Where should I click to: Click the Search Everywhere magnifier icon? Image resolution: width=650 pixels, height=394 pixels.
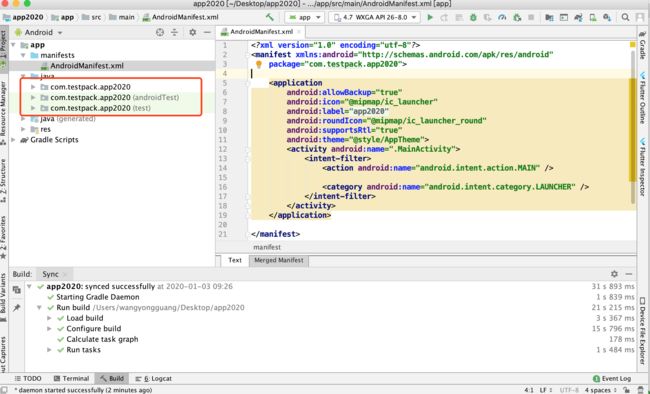625,17
